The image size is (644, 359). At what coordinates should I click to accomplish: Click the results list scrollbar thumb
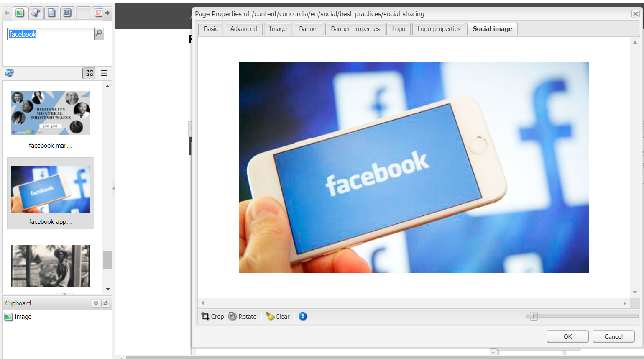[x=107, y=259]
